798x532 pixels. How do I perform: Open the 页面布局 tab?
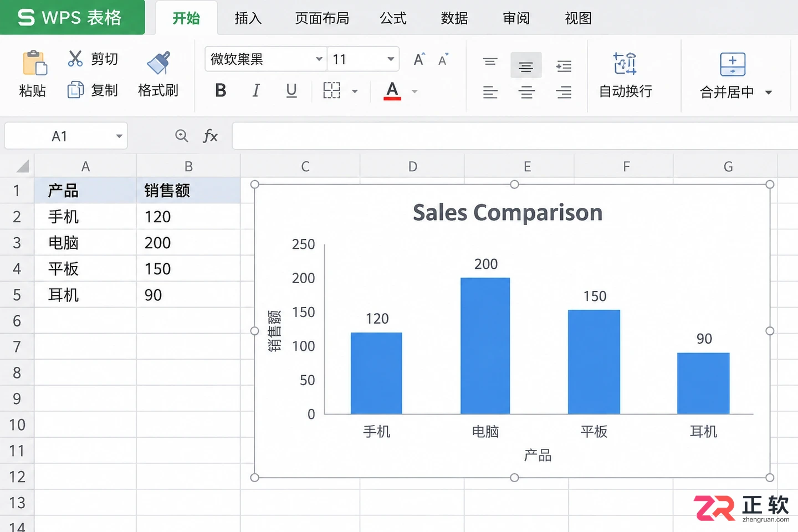322,18
